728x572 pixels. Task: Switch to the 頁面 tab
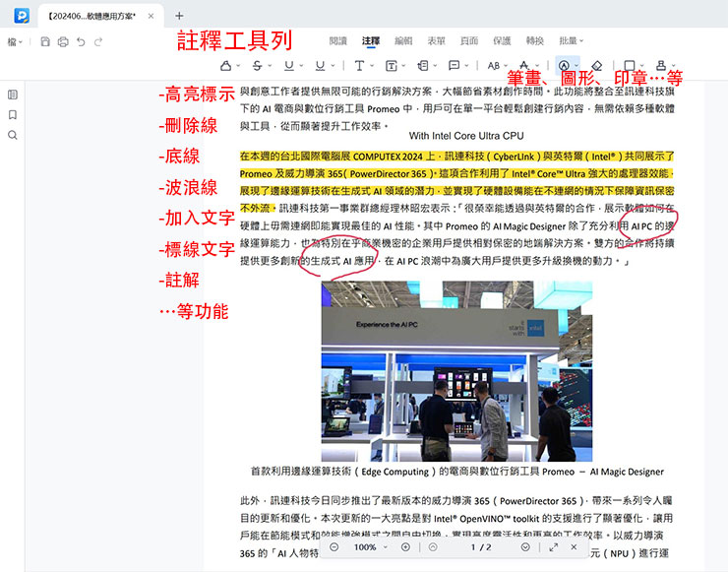[x=469, y=41]
